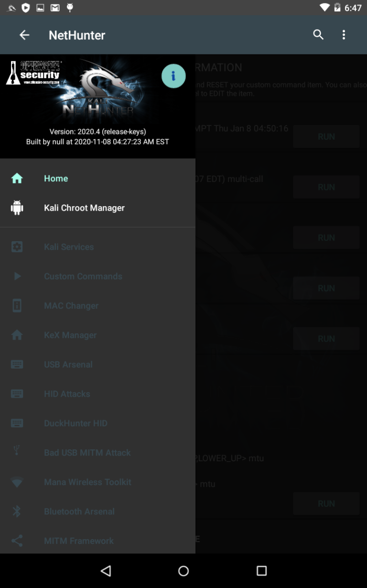This screenshot has width=367, height=588.
Task: Open the MITM Framework sharing icon
Action: pyautogui.click(x=17, y=541)
